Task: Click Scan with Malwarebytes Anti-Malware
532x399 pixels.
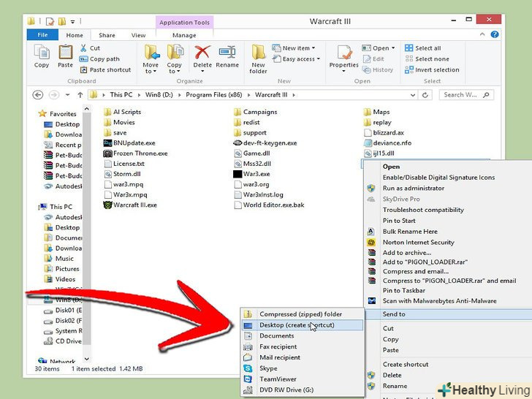Action: click(439, 301)
